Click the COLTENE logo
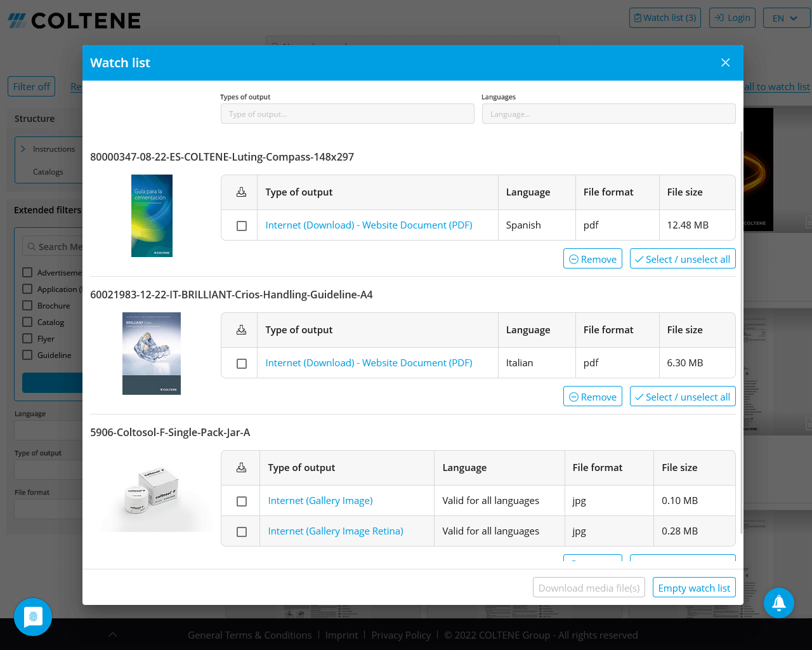Image resolution: width=812 pixels, height=650 pixels. [x=74, y=21]
